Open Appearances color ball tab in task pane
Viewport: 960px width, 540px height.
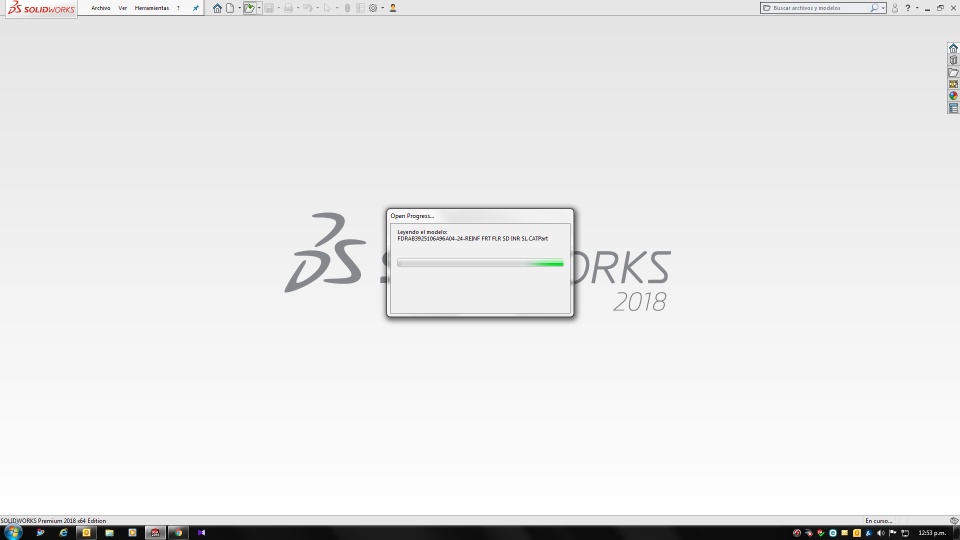click(953, 96)
